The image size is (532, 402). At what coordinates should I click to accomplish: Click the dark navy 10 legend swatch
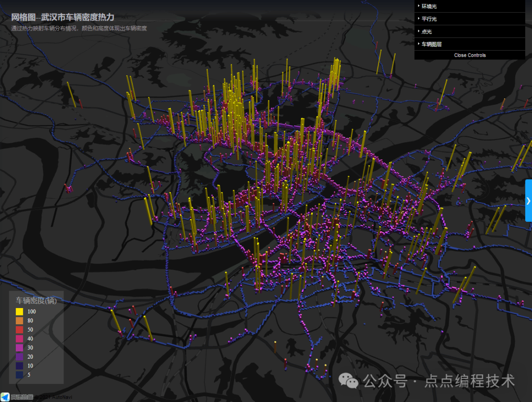pos(19,366)
